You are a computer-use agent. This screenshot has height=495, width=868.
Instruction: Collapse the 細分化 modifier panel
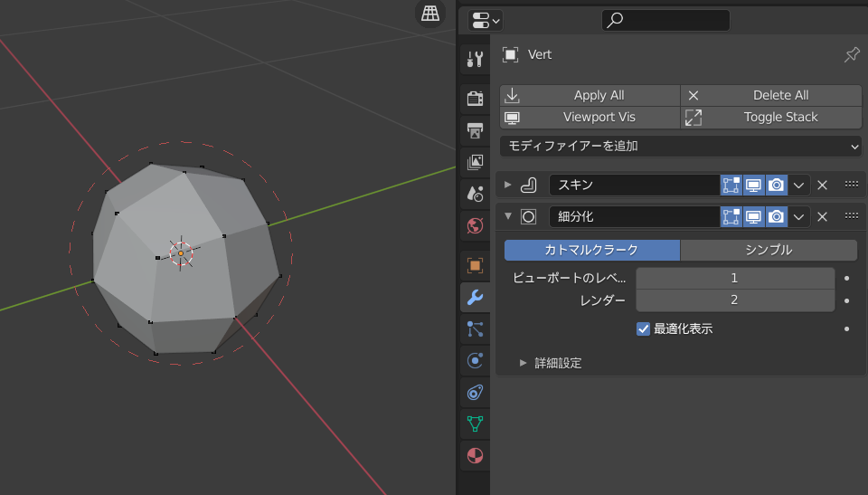click(x=507, y=216)
